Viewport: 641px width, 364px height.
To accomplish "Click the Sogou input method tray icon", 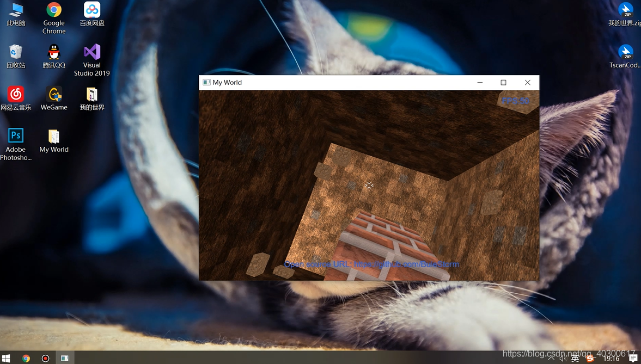I will click(590, 359).
